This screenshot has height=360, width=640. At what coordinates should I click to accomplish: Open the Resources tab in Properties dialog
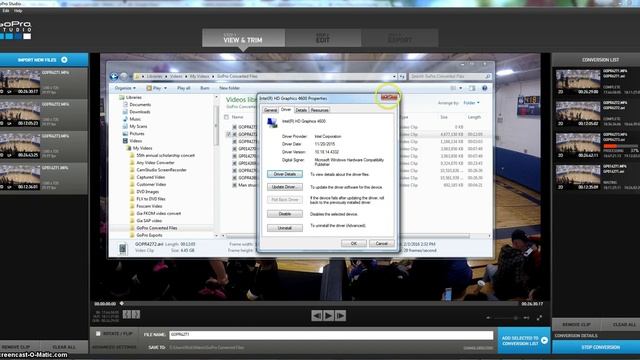pos(320,110)
